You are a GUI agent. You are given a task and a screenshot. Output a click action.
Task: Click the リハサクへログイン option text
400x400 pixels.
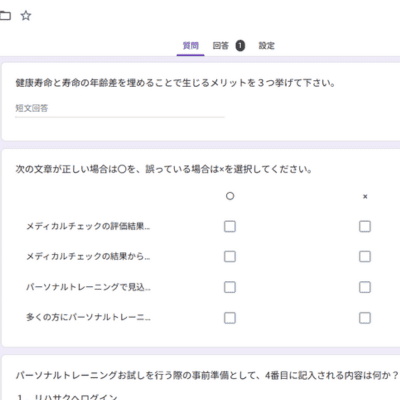76,397
